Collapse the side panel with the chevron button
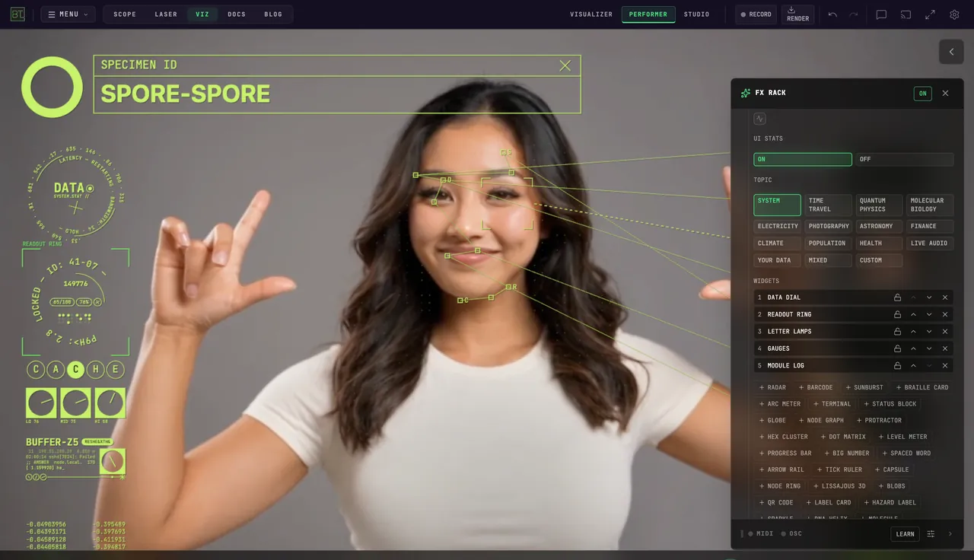Image resolution: width=974 pixels, height=560 pixels. point(951,52)
